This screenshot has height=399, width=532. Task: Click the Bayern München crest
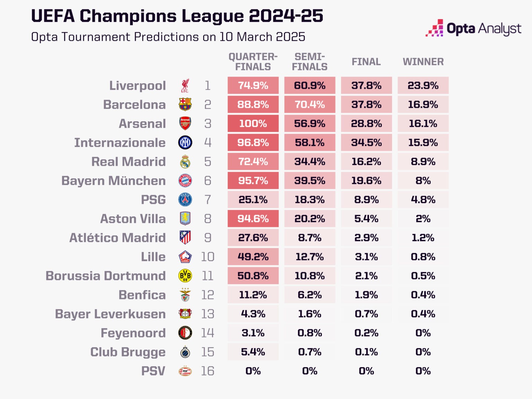185,180
